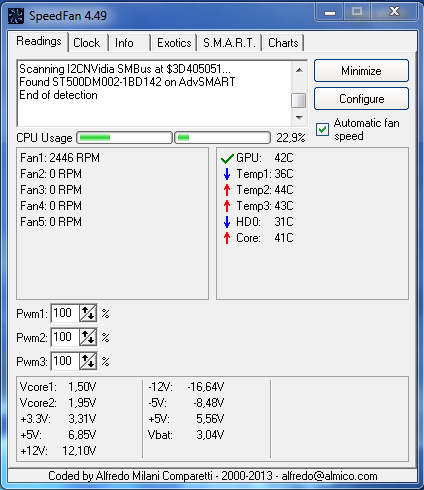Toggle the Automatic fan speed checkbox
The width and height of the screenshot is (424, 490).
[x=322, y=129]
